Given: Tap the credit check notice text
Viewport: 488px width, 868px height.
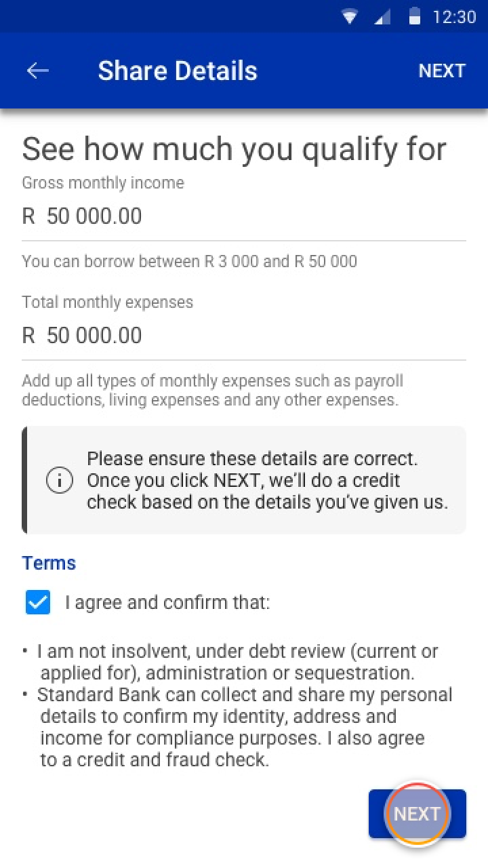Looking at the screenshot, I should [x=267, y=481].
